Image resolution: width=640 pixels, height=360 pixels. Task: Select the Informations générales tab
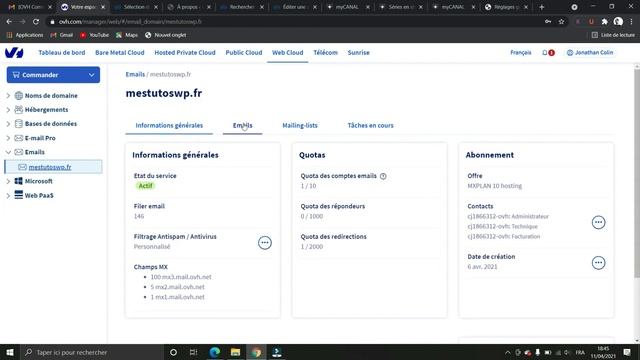pyautogui.click(x=169, y=125)
